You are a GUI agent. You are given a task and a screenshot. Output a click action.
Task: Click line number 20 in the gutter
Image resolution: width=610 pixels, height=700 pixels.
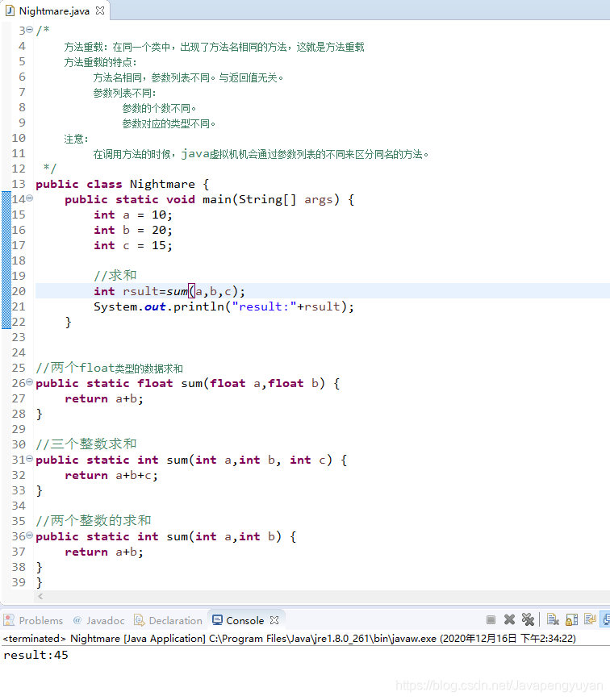pos(19,291)
